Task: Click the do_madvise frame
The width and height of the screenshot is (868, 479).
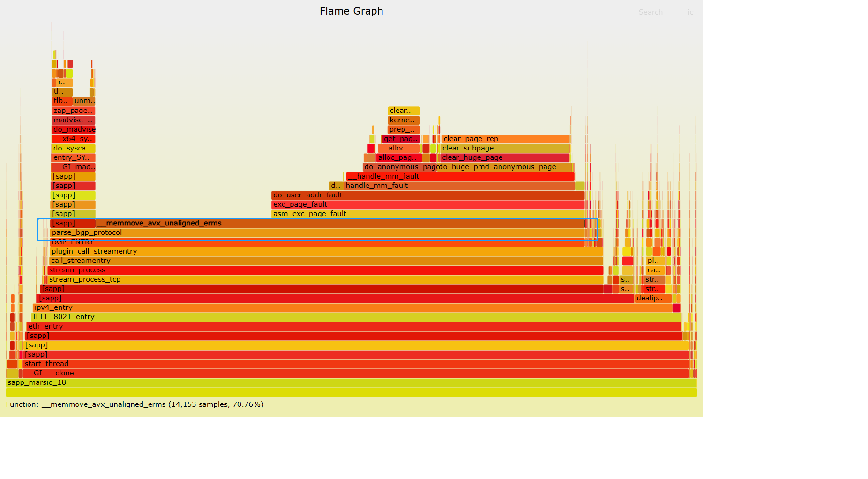Action: pos(74,129)
